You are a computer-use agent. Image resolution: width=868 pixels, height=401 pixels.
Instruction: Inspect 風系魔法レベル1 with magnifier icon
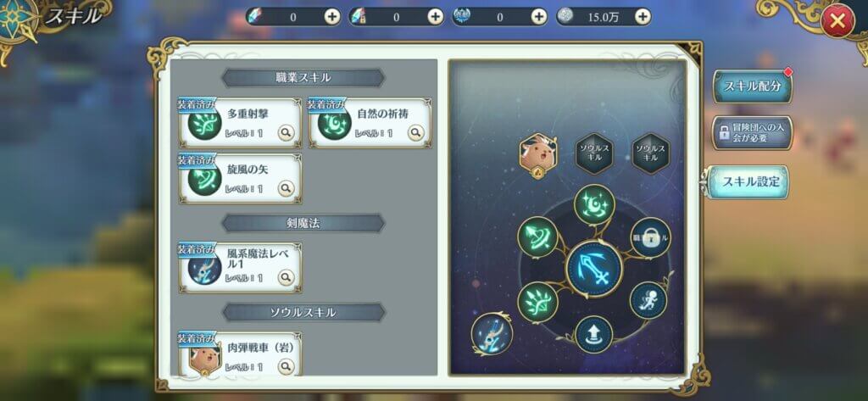(287, 277)
